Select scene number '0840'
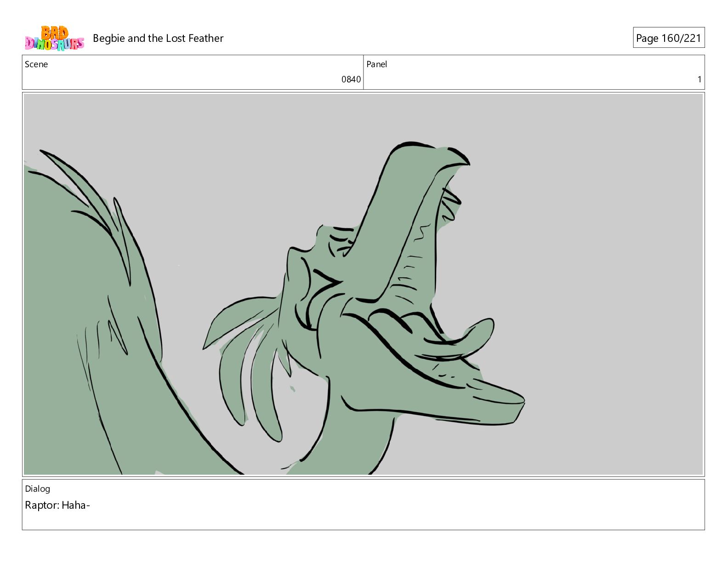This screenshot has height=563, width=728. tap(351, 79)
